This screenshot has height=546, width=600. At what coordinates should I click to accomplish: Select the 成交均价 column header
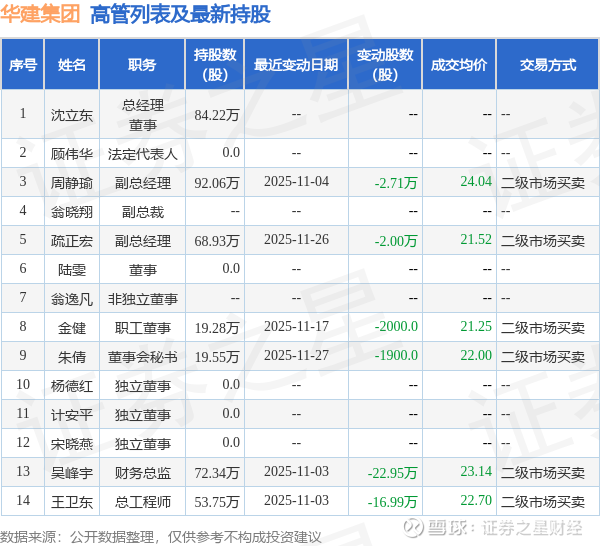click(459, 65)
